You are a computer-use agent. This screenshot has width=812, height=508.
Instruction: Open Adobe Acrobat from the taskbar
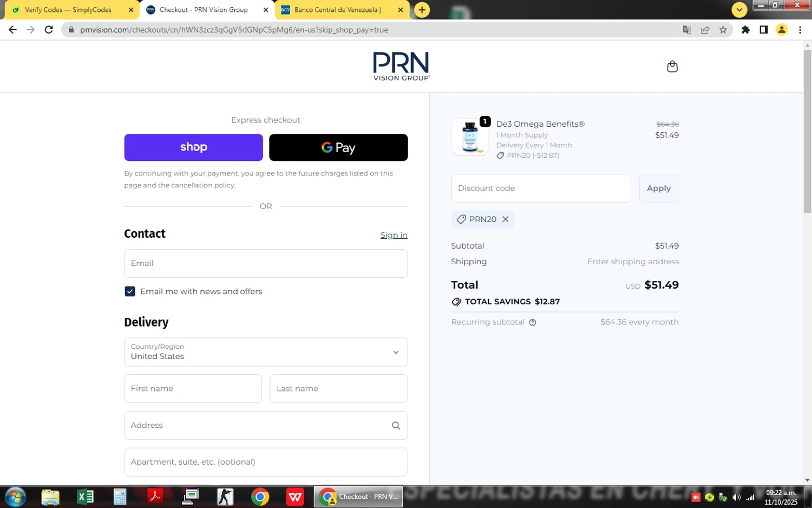coord(155,497)
